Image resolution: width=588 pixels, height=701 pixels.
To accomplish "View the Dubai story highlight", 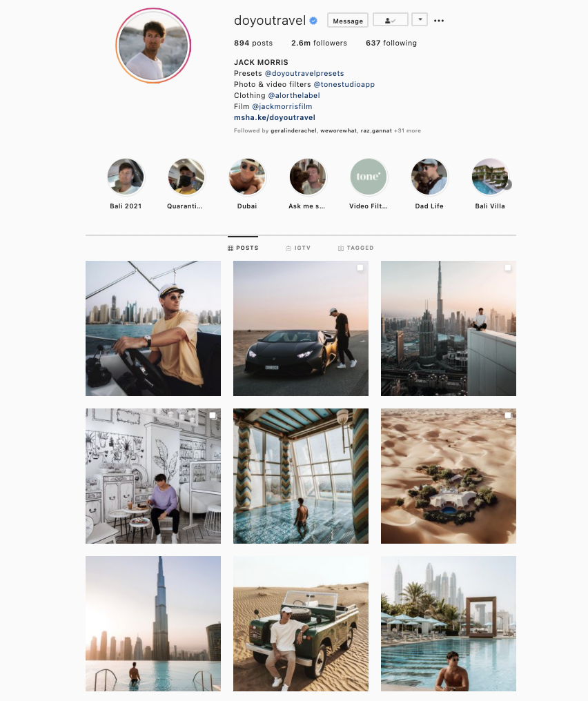I will [x=247, y=177].
